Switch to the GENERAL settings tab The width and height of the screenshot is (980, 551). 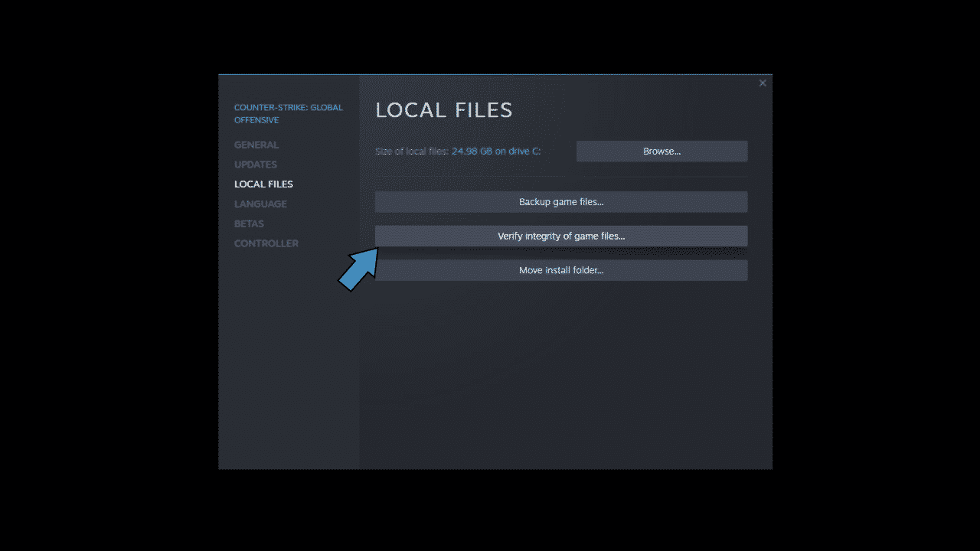[256, 145]
